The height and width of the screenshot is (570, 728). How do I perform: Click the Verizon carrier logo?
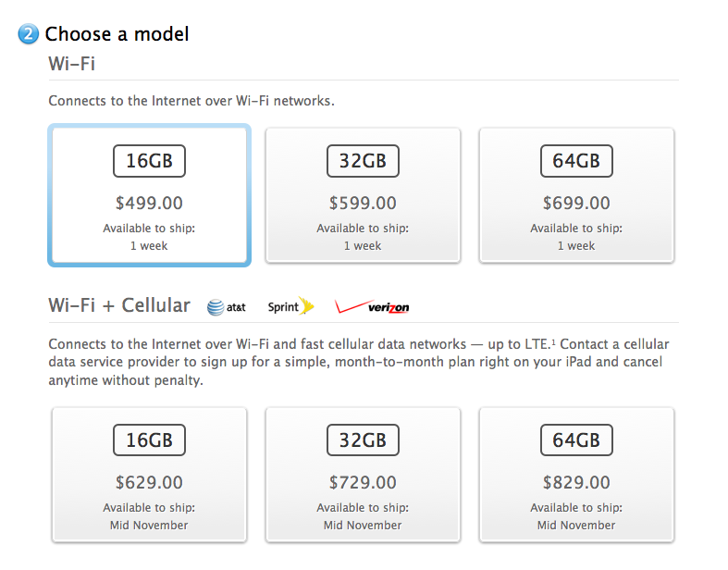click(x=372, y=306)
